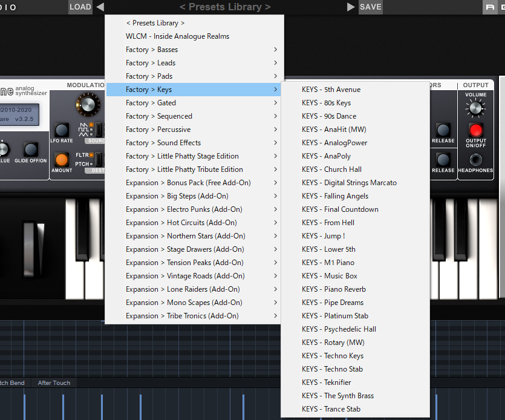Viewport: 505px width, 420px height.
Task: Load the KEYS - 5th Avenue preset
Action: [x=356, y=90]
